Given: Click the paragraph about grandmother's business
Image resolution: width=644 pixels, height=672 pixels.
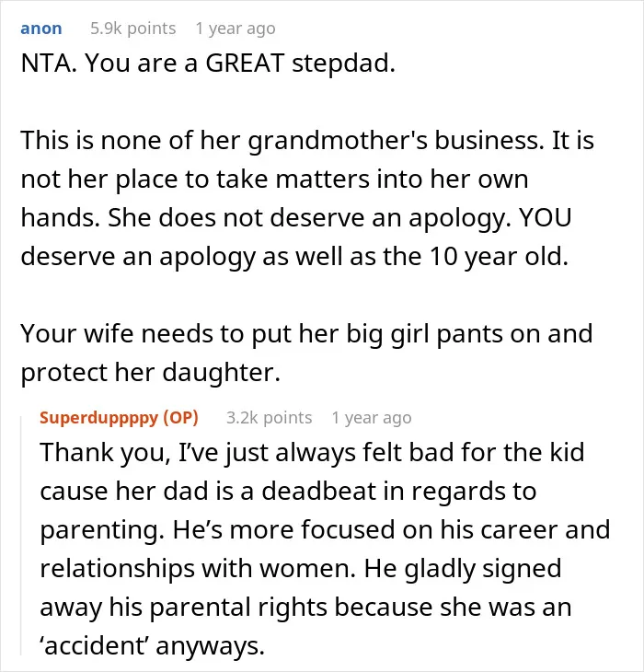Looking at the screenshot, I should pos(307,198).
